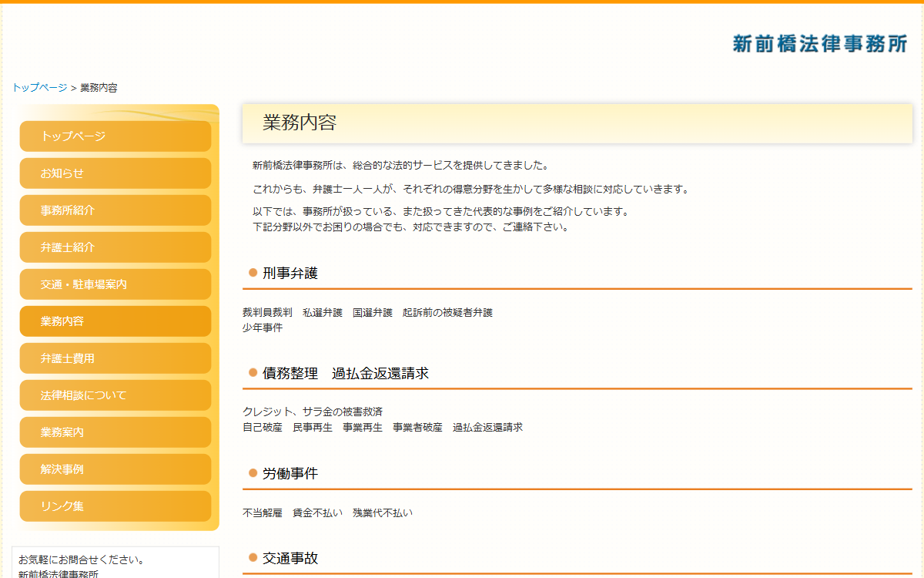This screenshot has width=924, height=578.
Task: Click the 業務内容 breadcrumb text
Action: point(99,88)
